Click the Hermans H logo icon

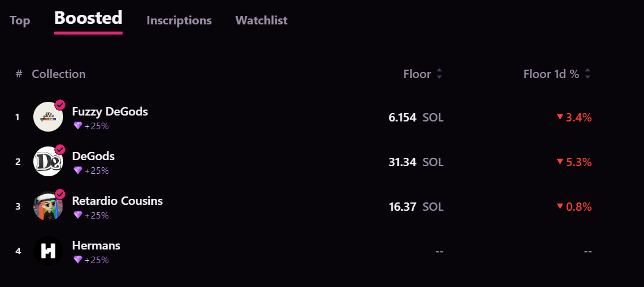click(x=48, y=251)
